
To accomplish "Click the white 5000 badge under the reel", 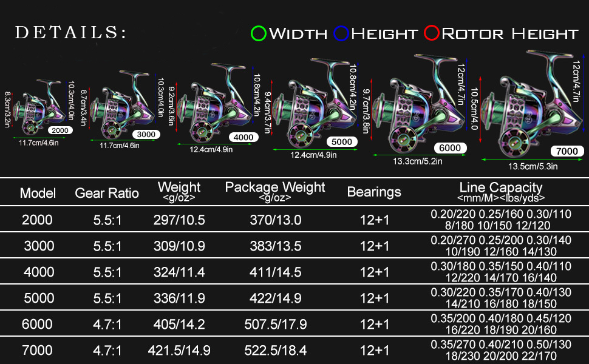I will click(342, 141).
